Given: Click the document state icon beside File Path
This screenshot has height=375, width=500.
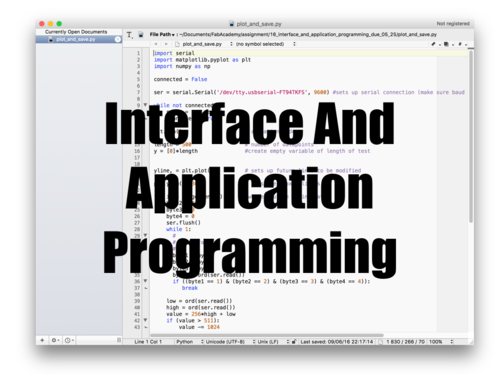Looking at the screenshot, I should (141, 35).
